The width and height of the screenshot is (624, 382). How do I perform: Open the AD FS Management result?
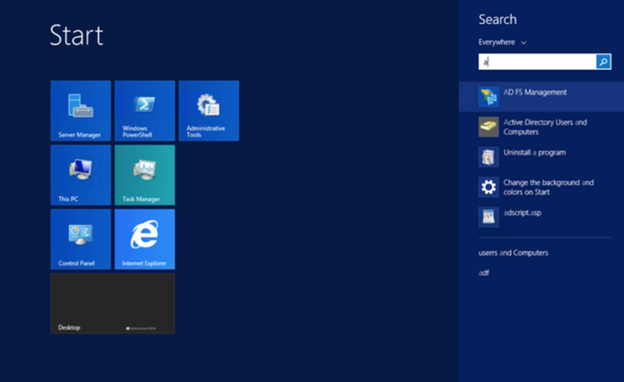[x=541, y=97]
